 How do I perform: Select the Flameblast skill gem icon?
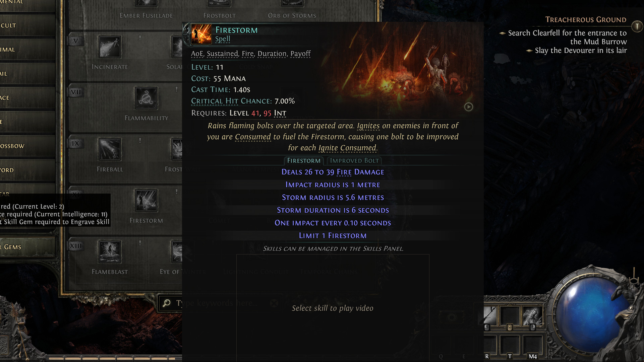110,252
